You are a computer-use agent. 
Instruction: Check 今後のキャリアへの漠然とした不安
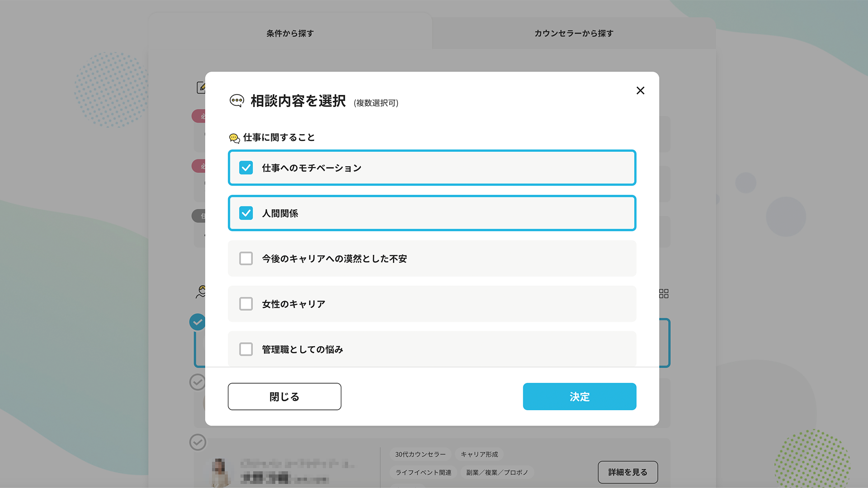[x=246, y=258]
